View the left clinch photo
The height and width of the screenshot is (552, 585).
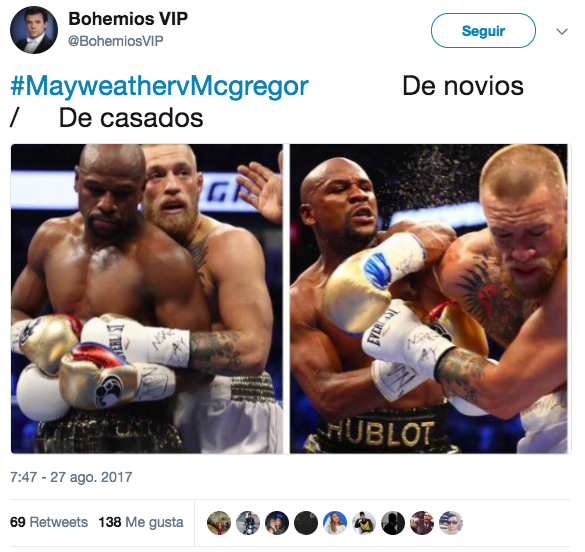point(147,299)
